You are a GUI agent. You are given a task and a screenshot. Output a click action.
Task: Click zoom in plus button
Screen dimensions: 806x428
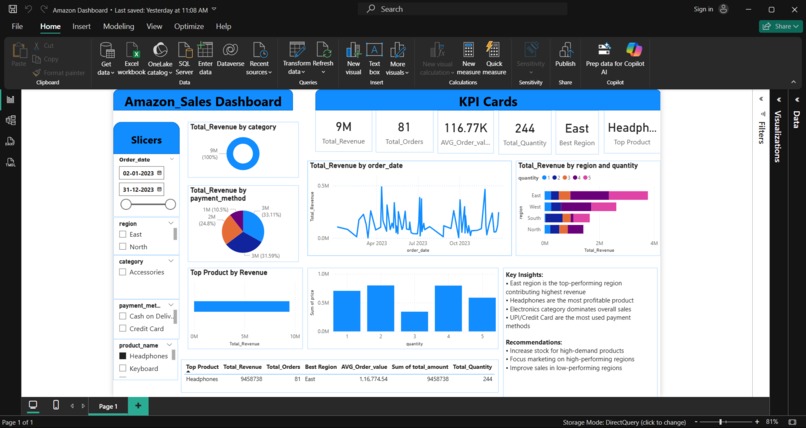click(757, 422)
